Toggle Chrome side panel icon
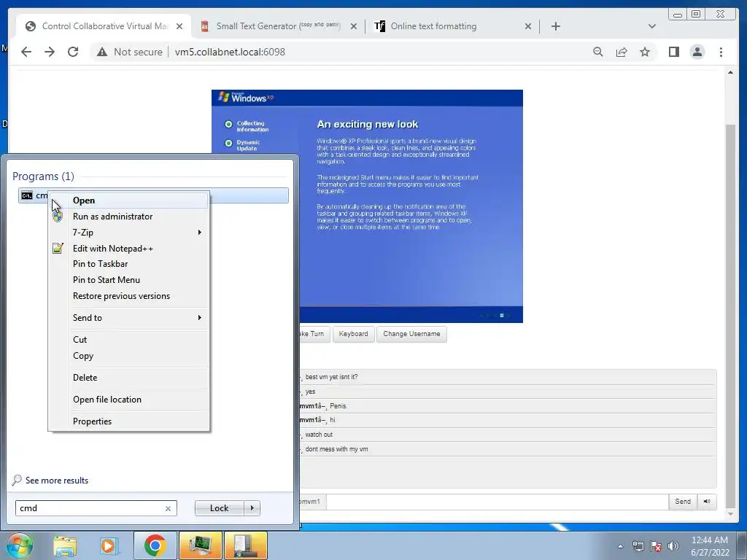747x560 pixels. [x=673, y=52]
